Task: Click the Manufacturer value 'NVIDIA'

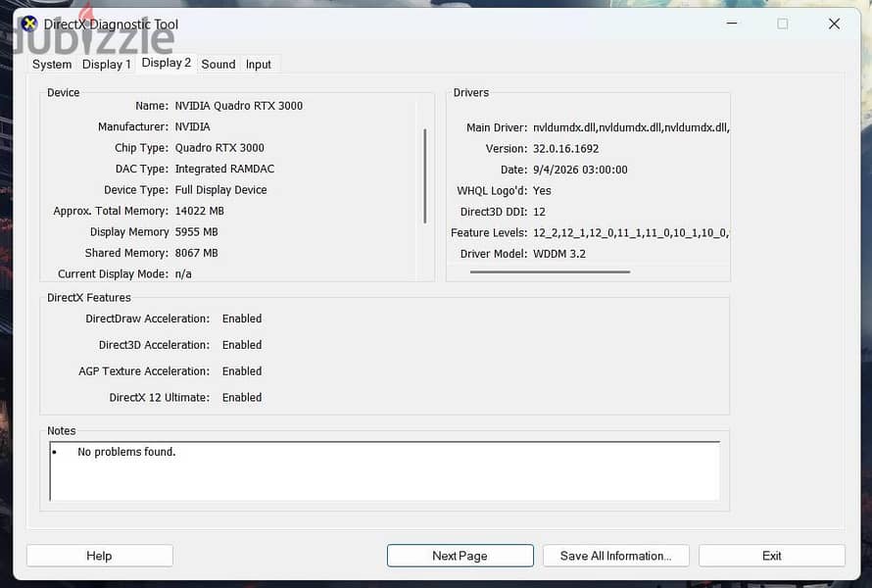Action: click(x=192, y=126)
